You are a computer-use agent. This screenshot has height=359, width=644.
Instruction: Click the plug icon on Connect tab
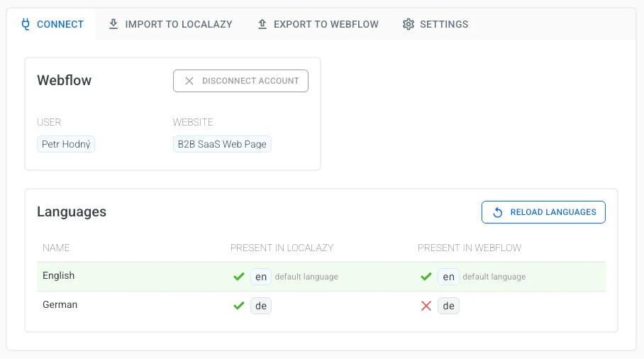[x=26, y=24]
